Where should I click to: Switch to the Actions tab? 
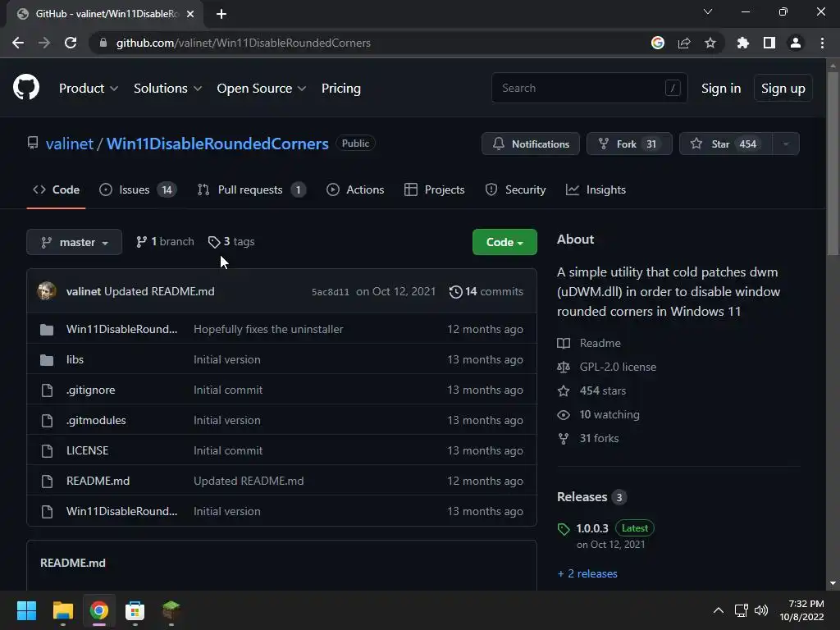pos(355,189)
